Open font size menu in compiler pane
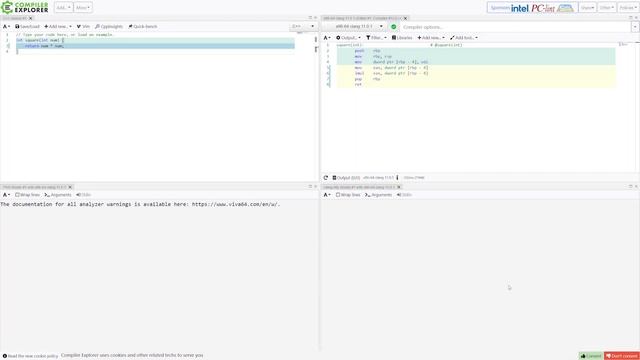This screenshot has width=640, height=360. pos(327,38)
